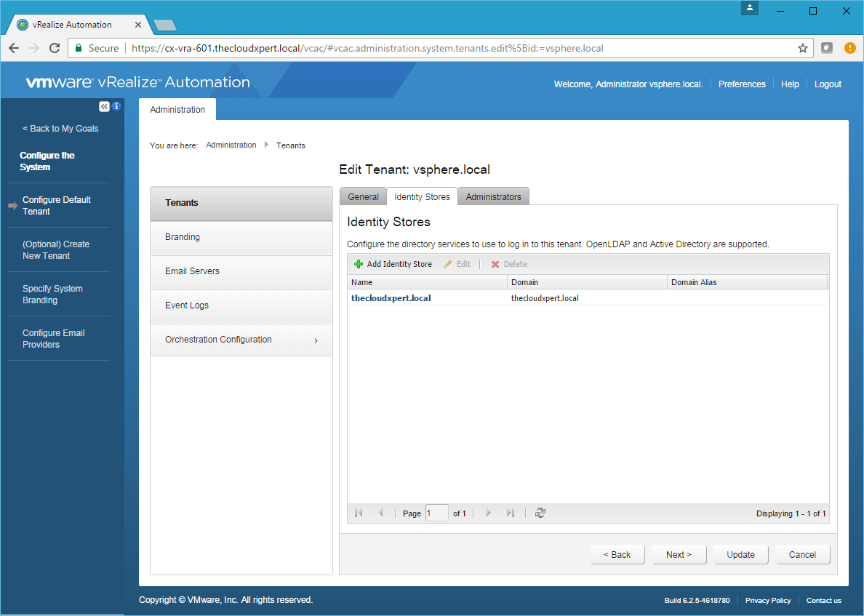The image size is (864, 616).
Task: Click Logout in the header
Action: [x=828, y=84]
